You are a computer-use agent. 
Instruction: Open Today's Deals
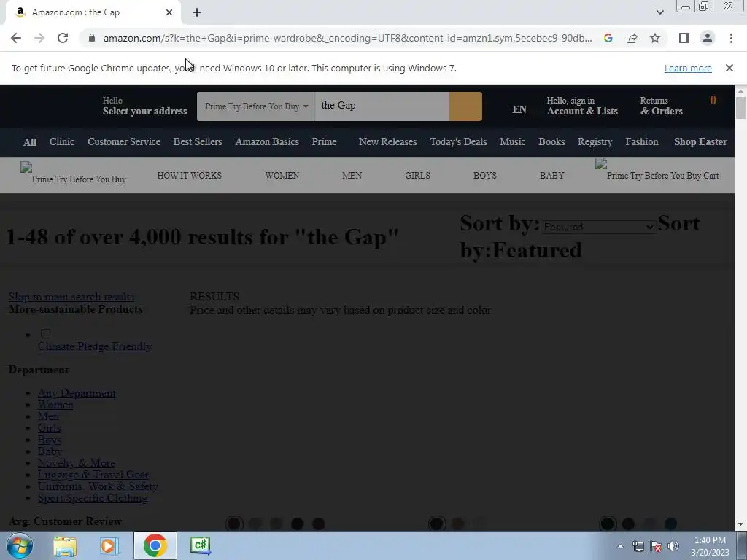[x=458, y=142]
